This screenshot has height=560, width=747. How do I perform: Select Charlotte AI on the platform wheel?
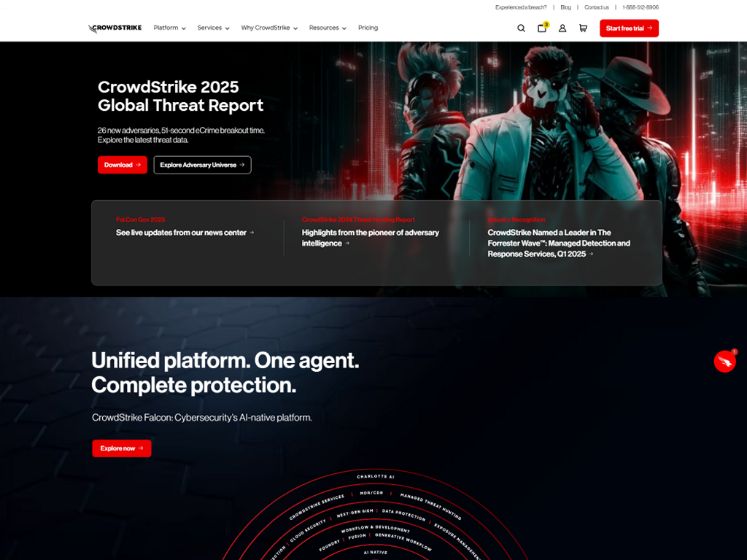(376, 476)
